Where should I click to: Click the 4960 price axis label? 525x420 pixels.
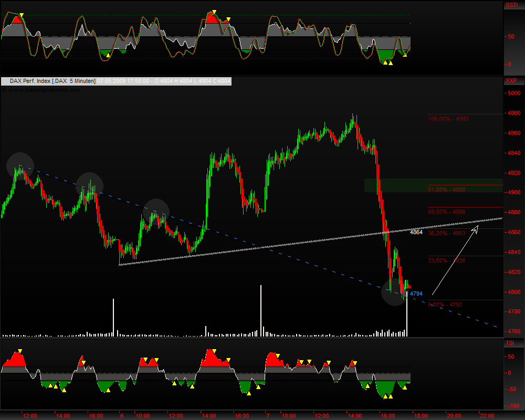click(514, 133)
